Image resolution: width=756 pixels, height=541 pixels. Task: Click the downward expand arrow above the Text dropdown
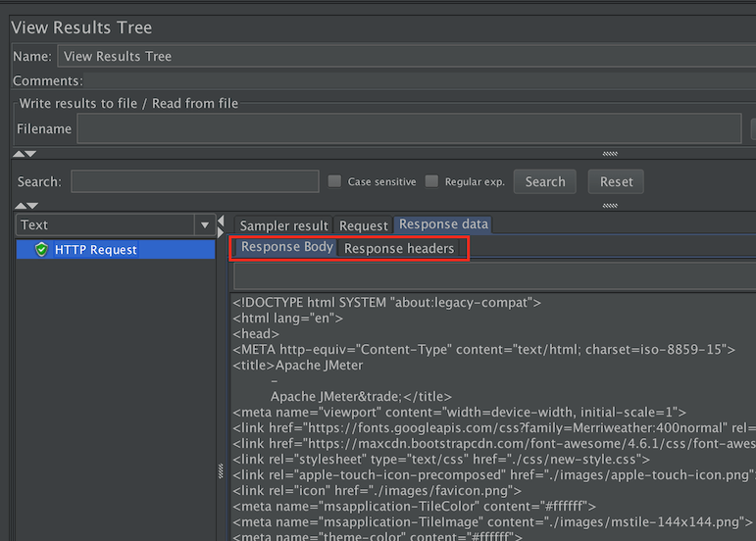[30, 206]
